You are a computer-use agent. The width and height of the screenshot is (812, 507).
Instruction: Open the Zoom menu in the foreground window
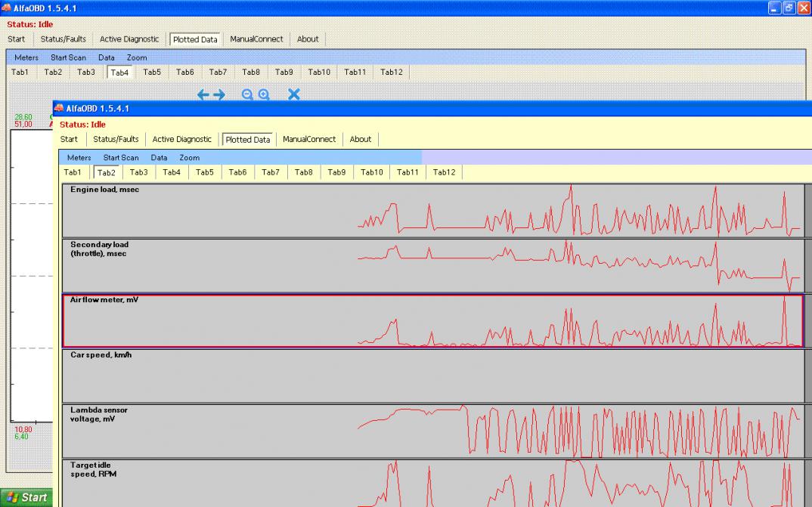[x=190, y=158]
